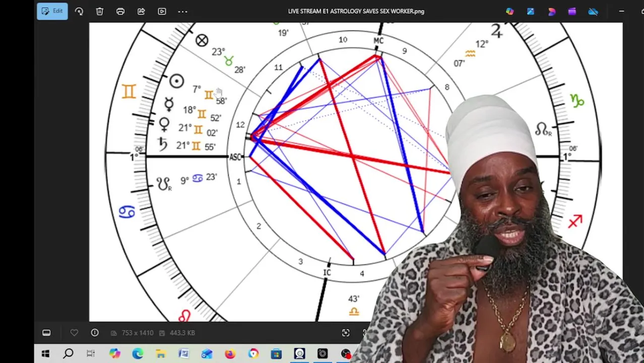Click the red Sagittarius sign glyph
This screenshot has width=644, height=363.
tap(575, 222)
